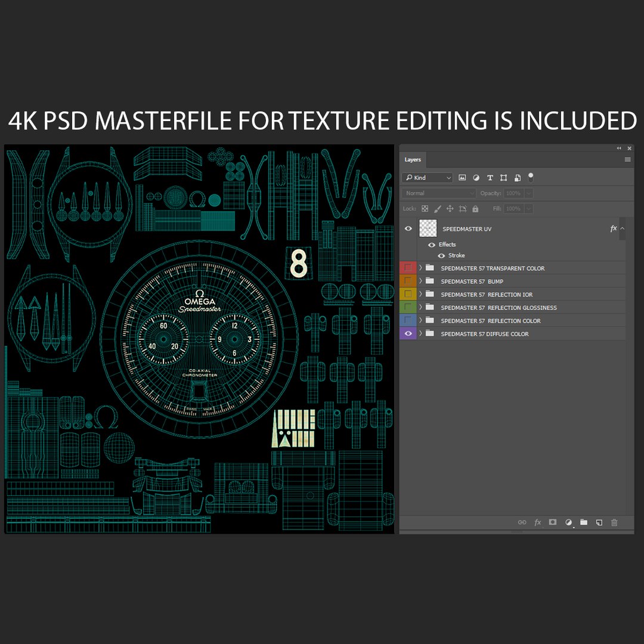Filter layers by adjustment layers icon
The image size is (644, 644).
[x=476, y=178]
